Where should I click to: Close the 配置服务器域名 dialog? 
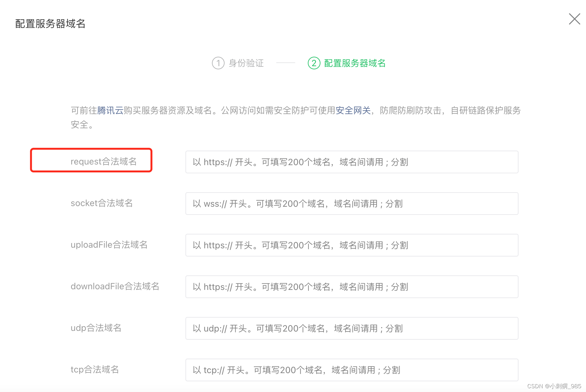tap(574, 19)
